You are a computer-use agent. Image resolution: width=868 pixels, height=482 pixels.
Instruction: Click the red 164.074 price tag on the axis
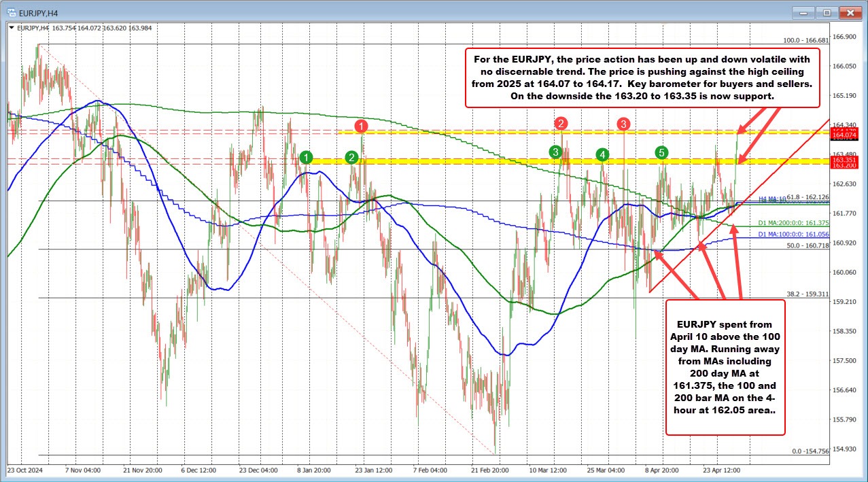pos(845,135)
